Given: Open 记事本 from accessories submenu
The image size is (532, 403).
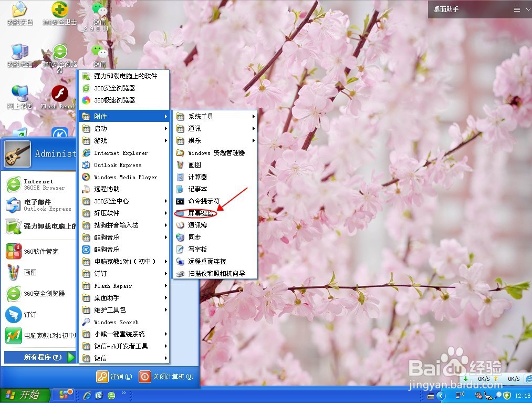Looking at the screenshot, I should tap(215, 189).
